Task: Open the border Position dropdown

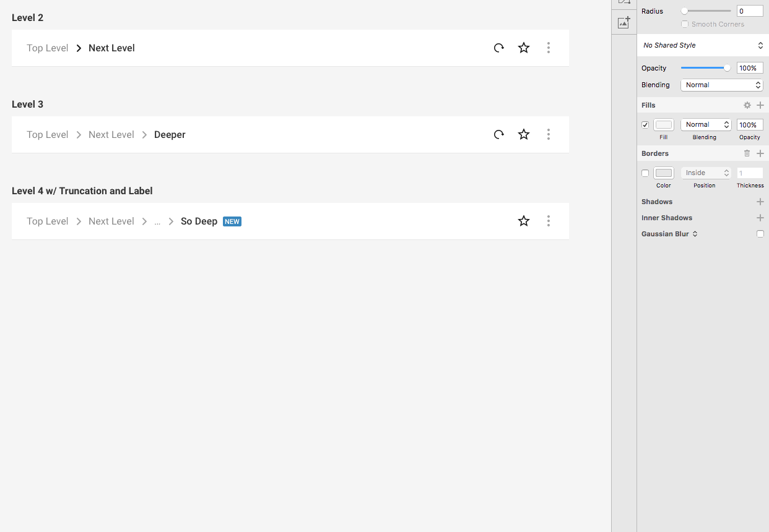Action: (706, 173)
